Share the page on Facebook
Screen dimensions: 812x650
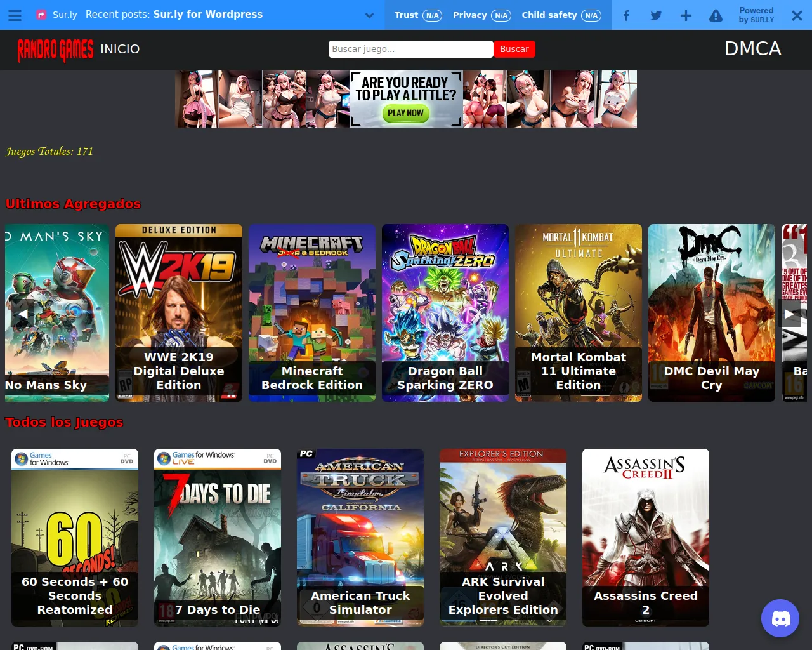(626, 15)
